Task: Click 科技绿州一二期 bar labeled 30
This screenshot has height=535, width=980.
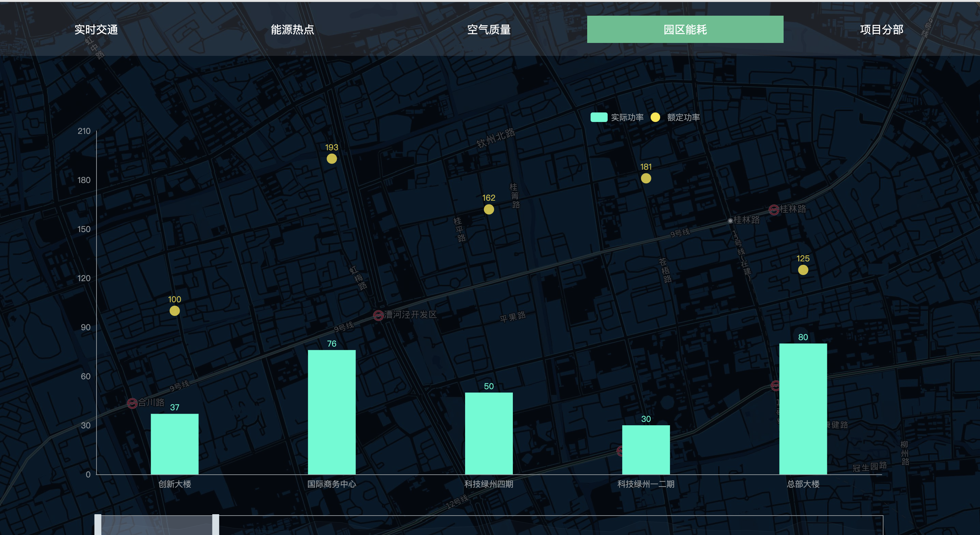Action: point(645,449)
